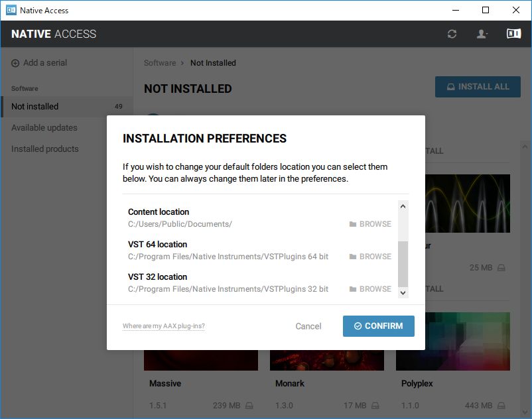The height and width of the screenshot is (419, 532).
Task: Click the Install All button
Action: point(478,87)
